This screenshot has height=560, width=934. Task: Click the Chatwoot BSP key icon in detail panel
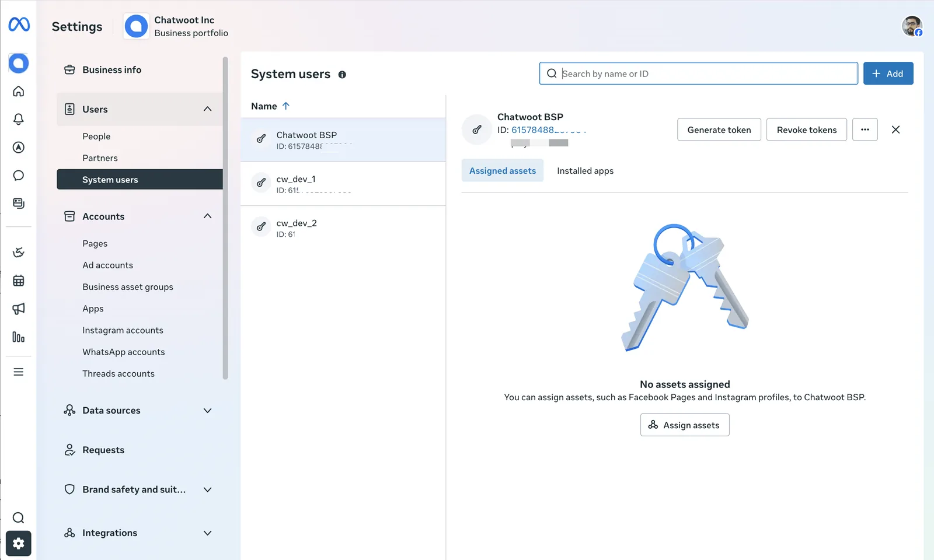pos(477,129)
